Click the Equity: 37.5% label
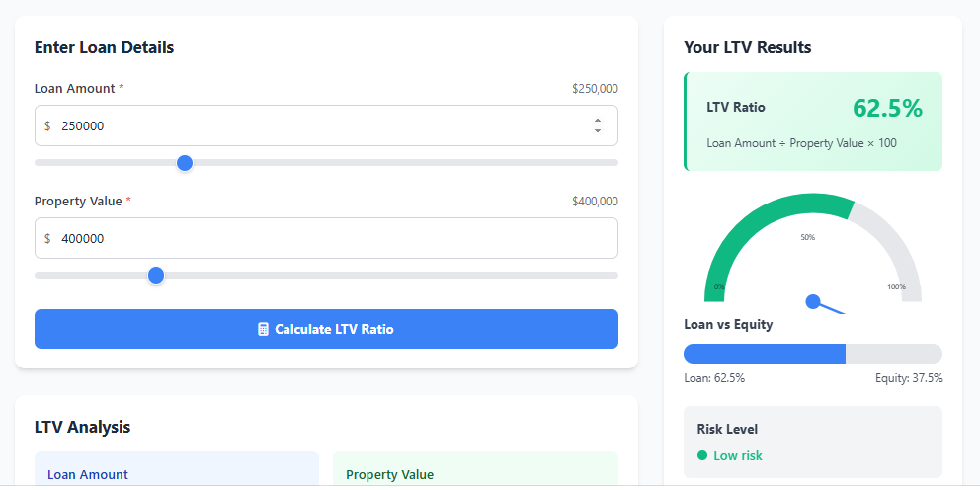The height and width of the screenshot is (490, 980). [909, 378]
